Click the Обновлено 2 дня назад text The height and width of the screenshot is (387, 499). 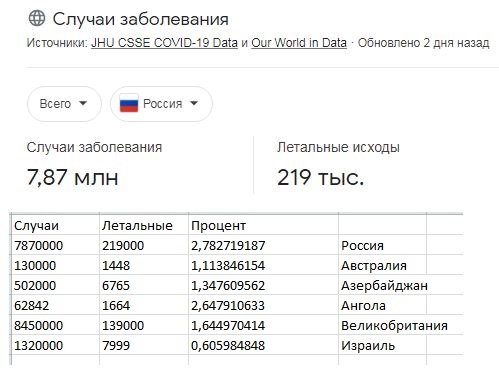click(x=423, y=43)
